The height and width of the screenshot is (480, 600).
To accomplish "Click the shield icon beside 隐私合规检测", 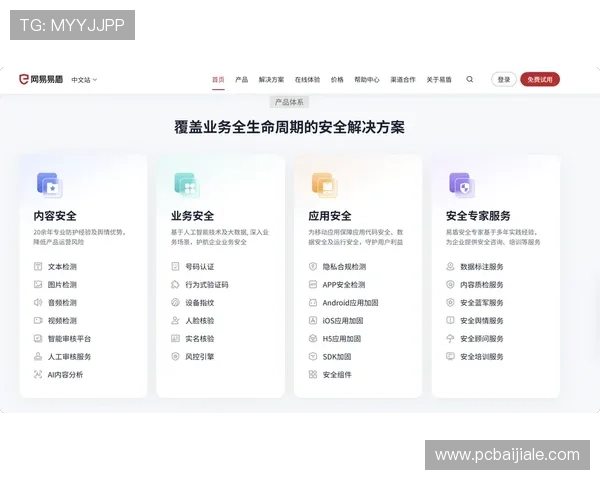I will point(313,266).
